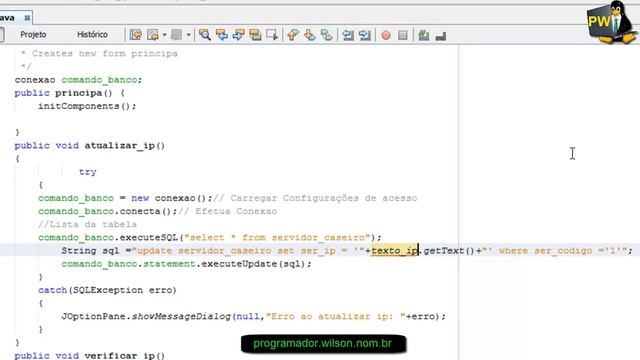
Task: Click the highlighted texto_ip variable
Action: (394, 250)
